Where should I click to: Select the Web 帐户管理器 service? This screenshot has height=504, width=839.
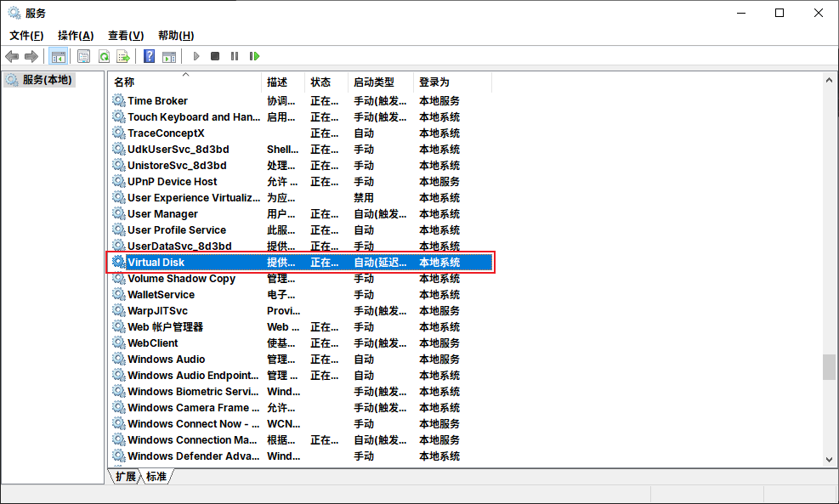pos(301,327)
